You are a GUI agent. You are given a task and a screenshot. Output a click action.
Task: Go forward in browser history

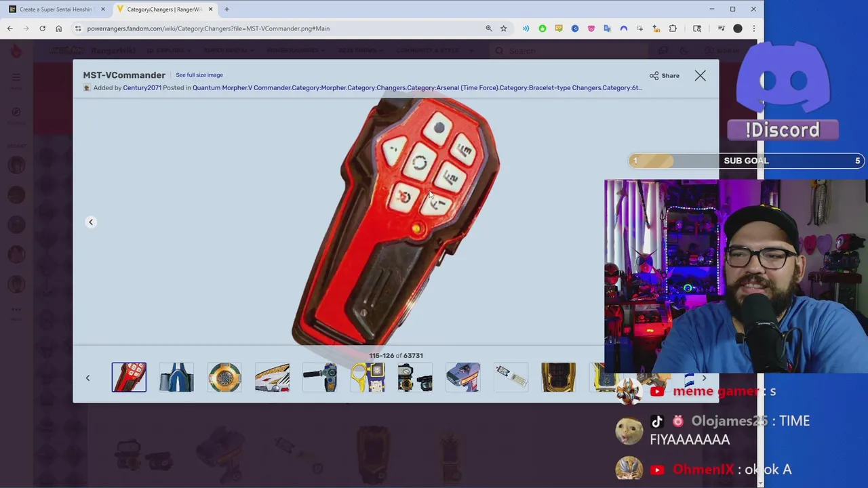point(26,28)
